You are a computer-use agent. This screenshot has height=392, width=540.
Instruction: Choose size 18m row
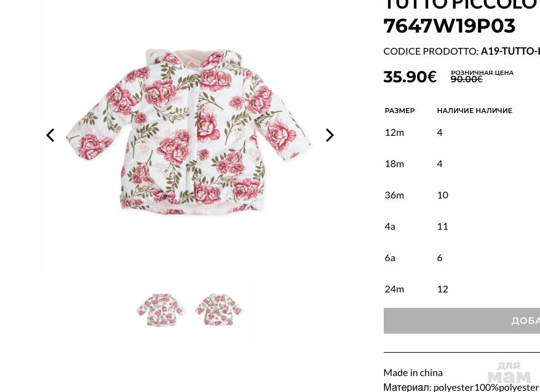tap(462, 164)
